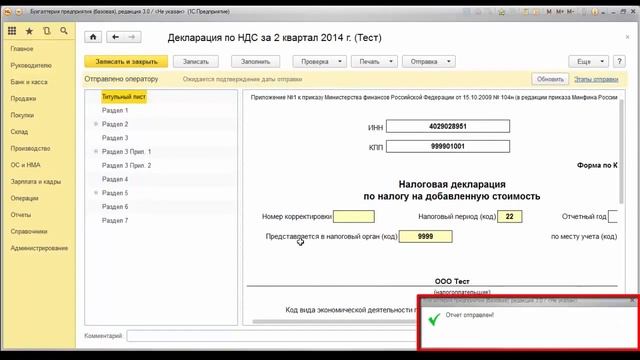Open Отчеты section
Viewport: 640px width, 360px height.
(21, 215)
